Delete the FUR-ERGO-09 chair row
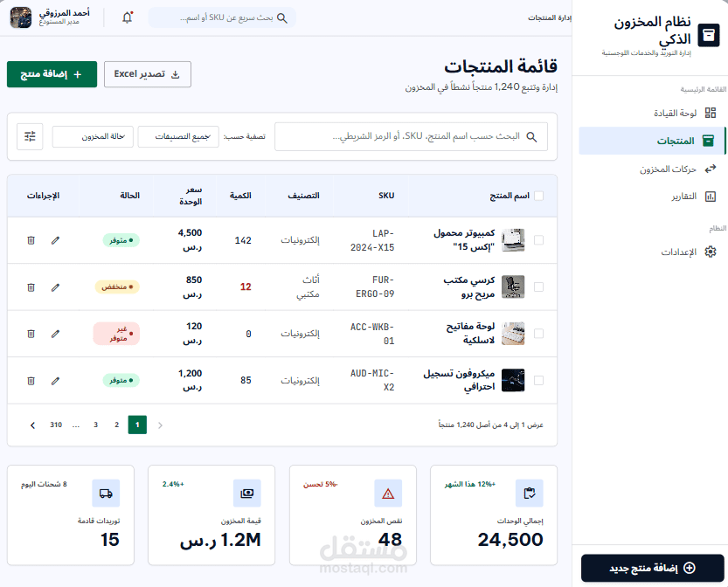 31,287
